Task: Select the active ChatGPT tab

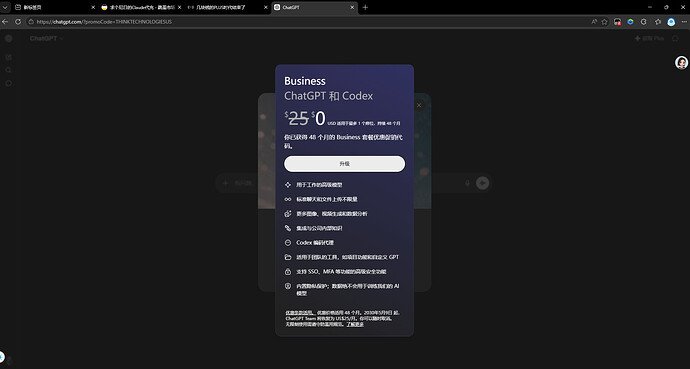Action: tap(314, 7)
